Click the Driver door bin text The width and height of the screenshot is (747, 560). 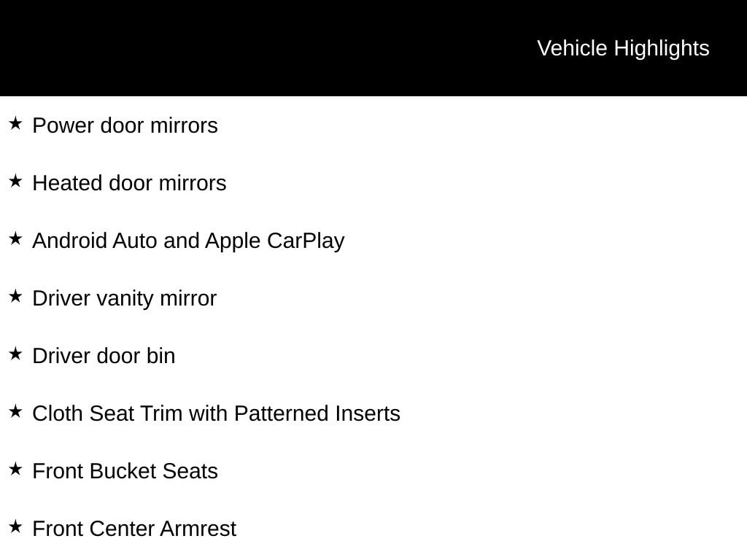[x=104, y=356]
